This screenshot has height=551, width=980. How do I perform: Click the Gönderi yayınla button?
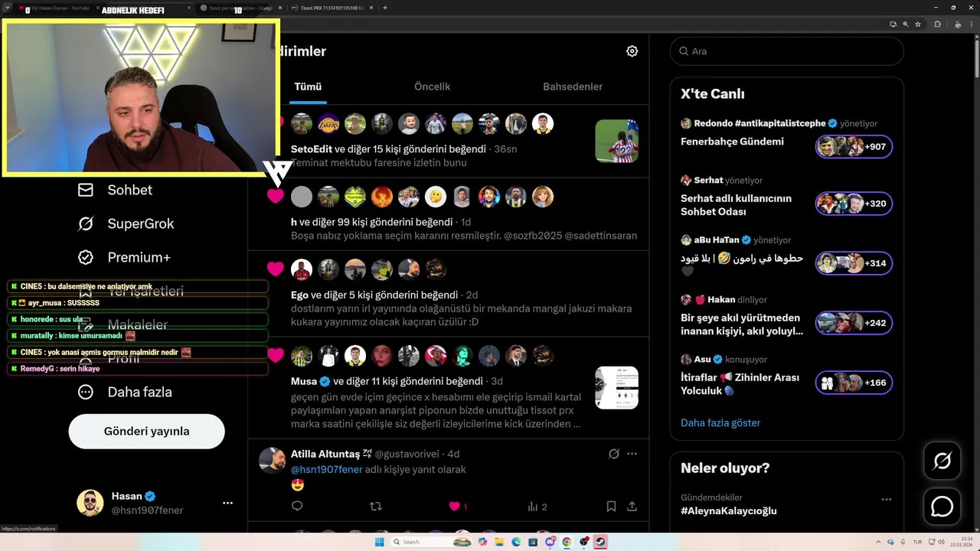(146, 431)
